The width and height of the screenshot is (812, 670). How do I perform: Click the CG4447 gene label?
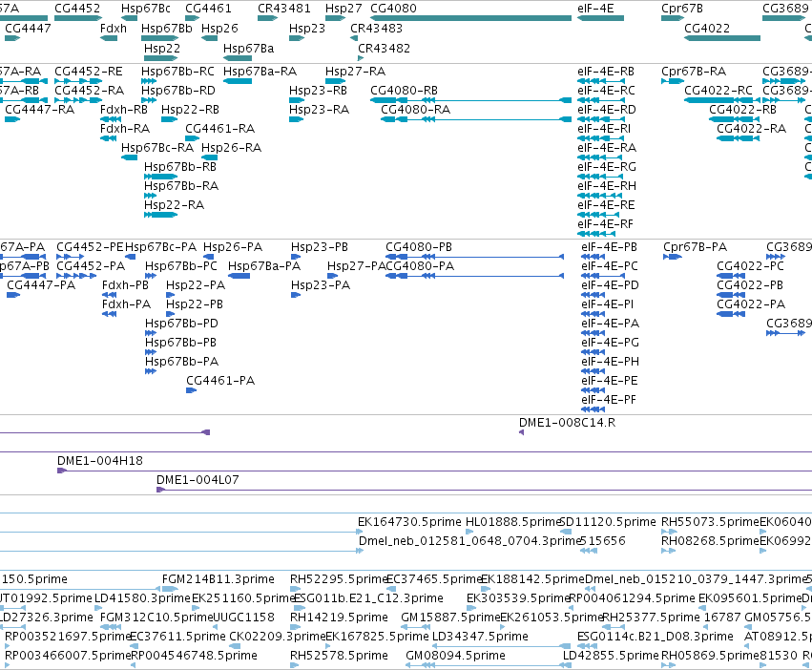(x=28, y=28)
